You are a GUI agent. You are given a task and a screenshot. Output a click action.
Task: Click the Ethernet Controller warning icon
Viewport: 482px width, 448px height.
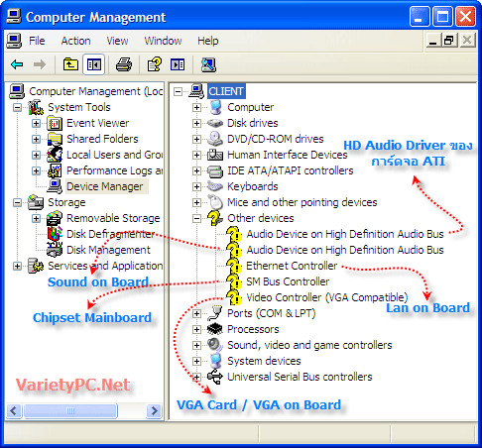tap(234, 266)
